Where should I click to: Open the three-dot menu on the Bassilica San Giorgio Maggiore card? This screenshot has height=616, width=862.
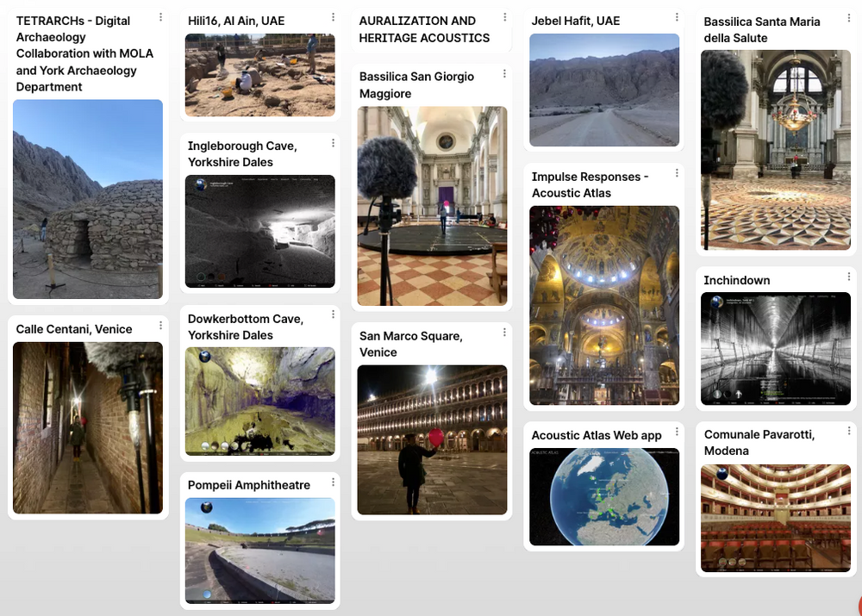(505, 72)
